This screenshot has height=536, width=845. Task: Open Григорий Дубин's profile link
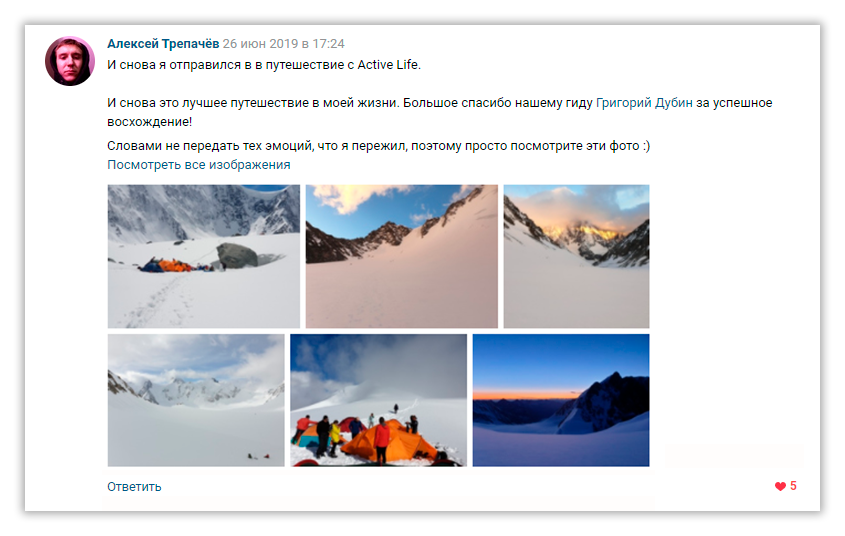point(644,103)
